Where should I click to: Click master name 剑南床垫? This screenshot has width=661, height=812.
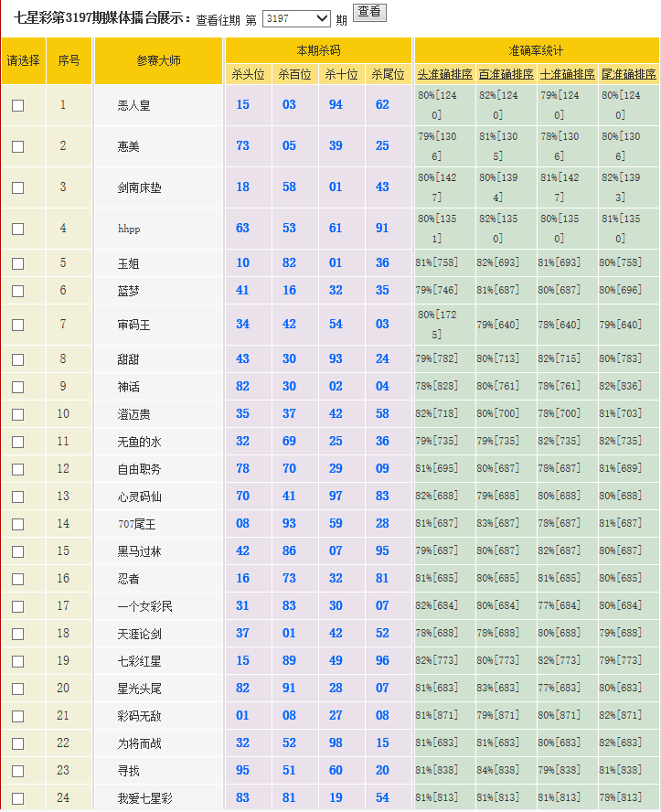click(x=140, y=187)
